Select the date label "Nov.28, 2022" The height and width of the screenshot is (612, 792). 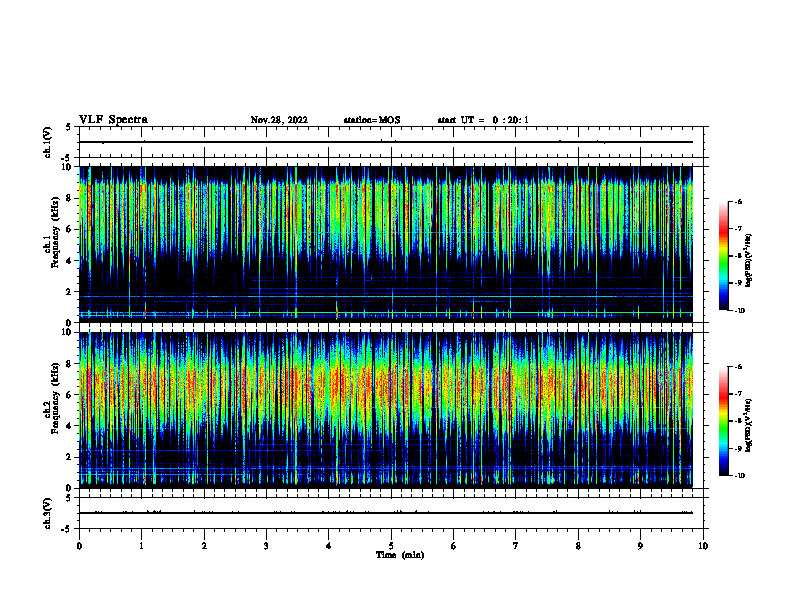279,120
